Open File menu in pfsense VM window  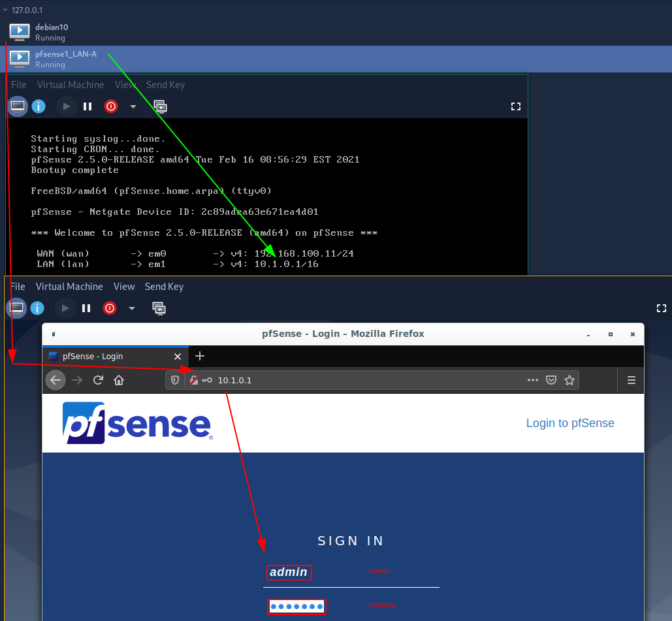19,85
